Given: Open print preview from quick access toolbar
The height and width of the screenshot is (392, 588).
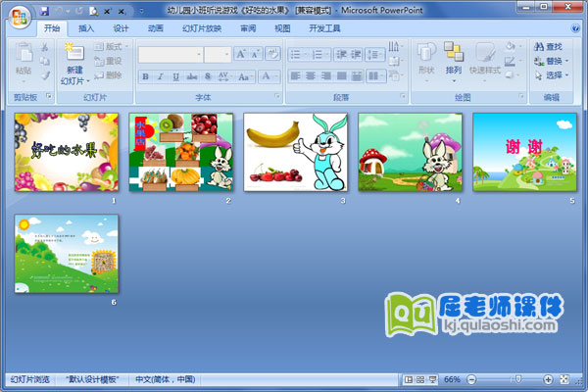Looking at the screenshot, I should tap(93, 11).
